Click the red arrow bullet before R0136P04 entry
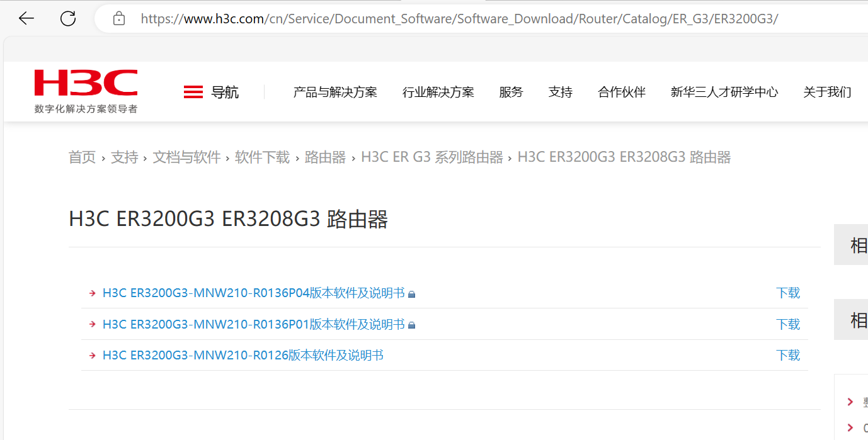Screen dimensions: 868x440 tap(93, 293)
